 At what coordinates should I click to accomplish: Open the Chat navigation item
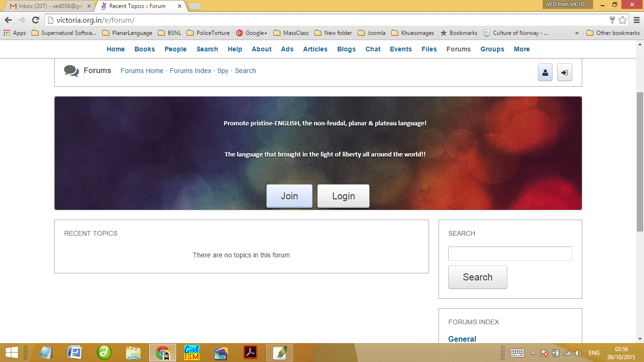pos(373,49)
